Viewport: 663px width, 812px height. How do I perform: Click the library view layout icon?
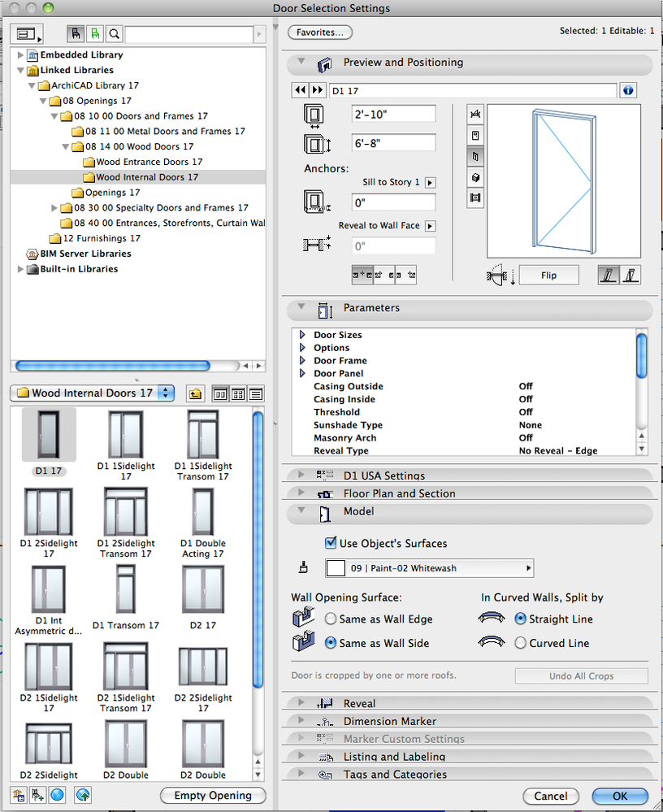point(26,34)
